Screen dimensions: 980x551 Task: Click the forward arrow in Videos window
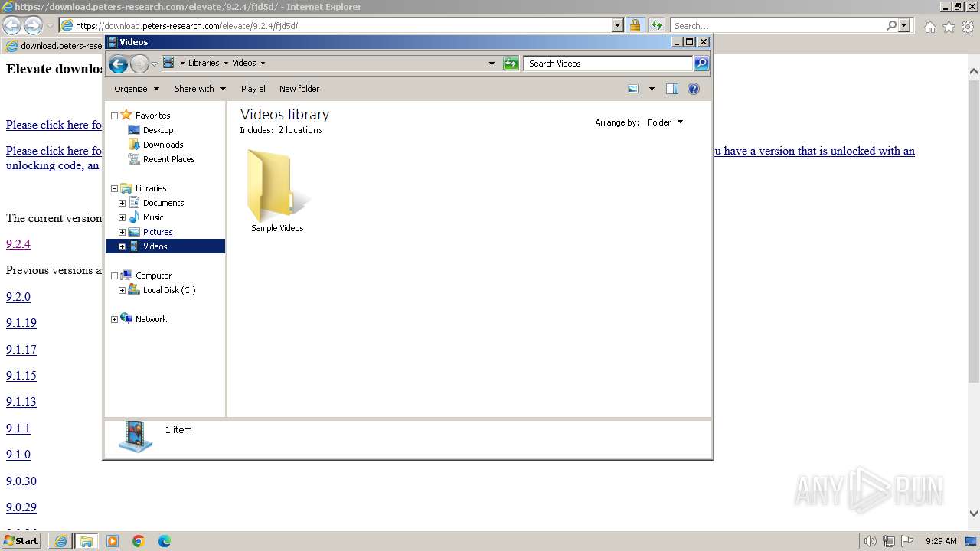click(x=139, y=64)
